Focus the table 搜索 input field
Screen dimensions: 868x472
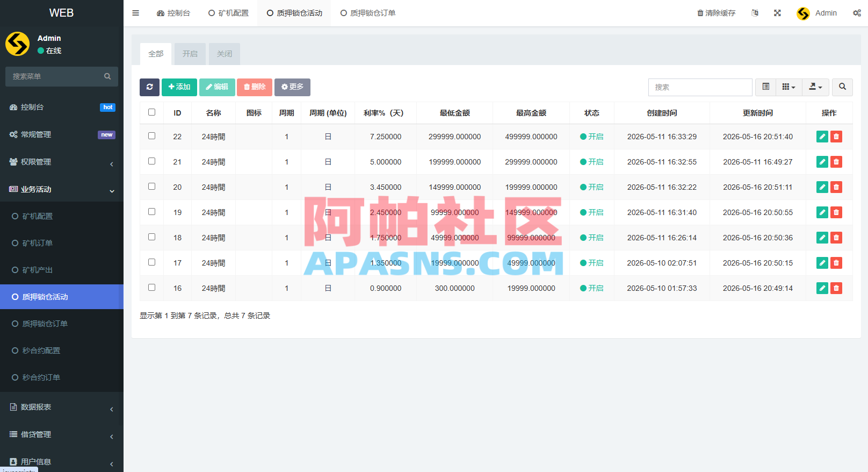click(x=700, y=87)
